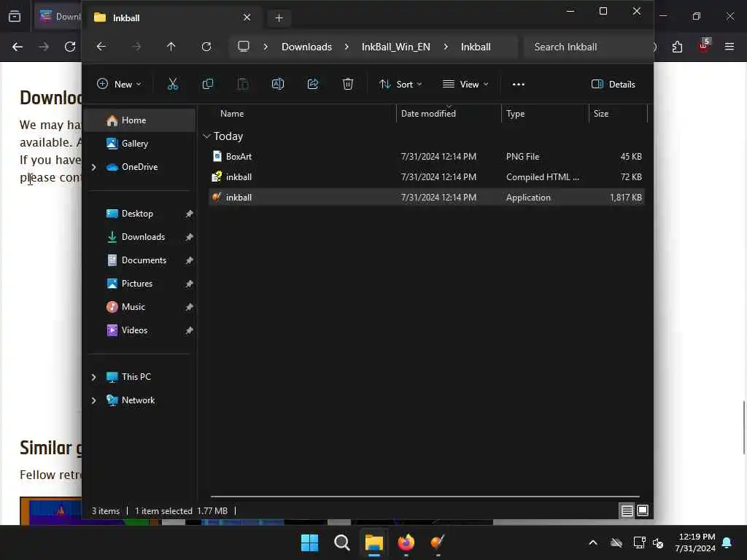Click the PC monitor icon in address bar

244,46
